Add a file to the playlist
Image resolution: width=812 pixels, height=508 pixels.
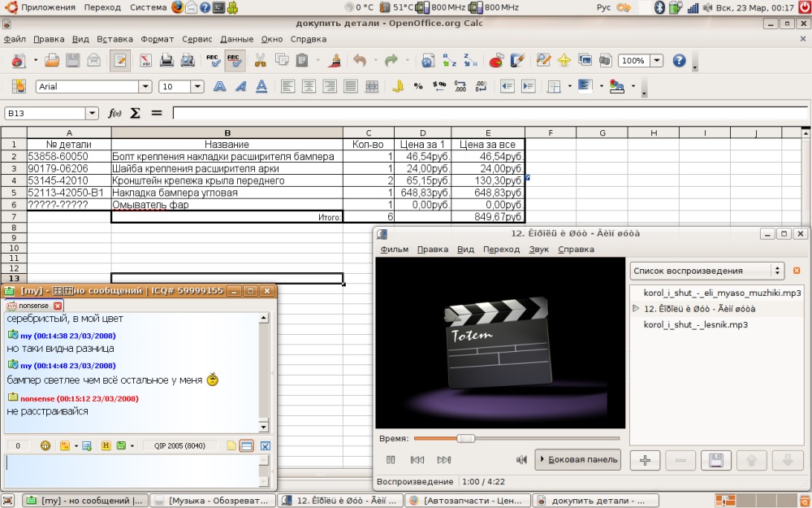pos(645,460)
